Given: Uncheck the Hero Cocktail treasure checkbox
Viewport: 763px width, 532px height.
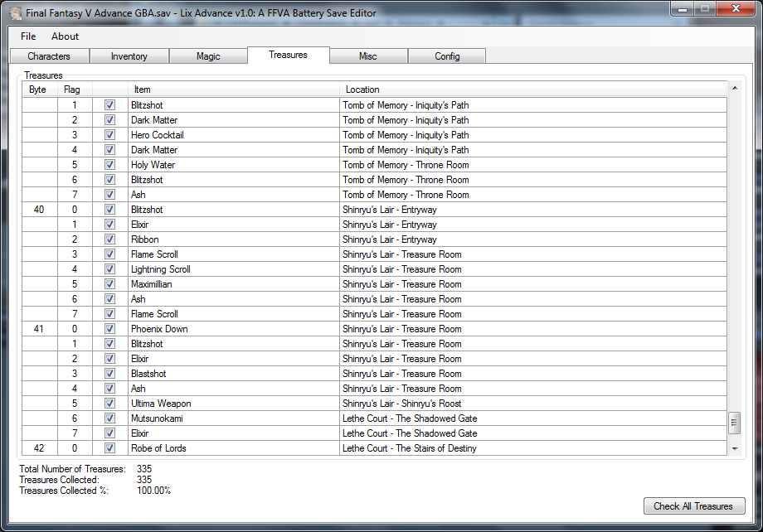Looking at the screenshot, I should tap(110, 135).
